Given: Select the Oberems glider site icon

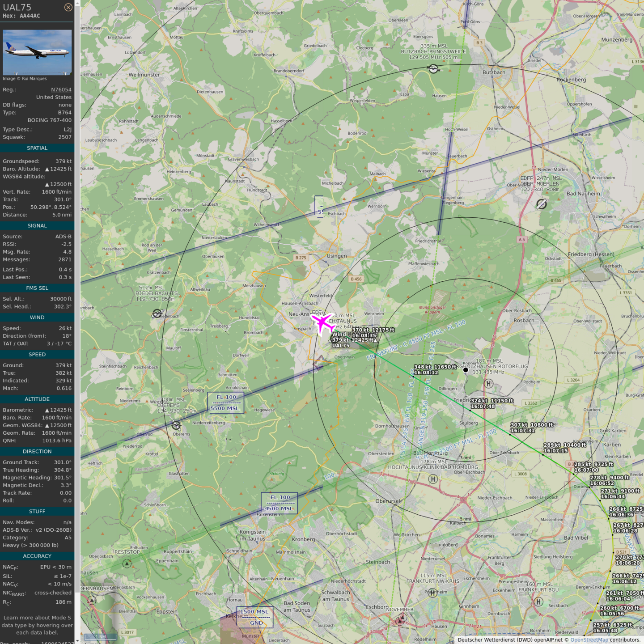Looking at the screenshot, I should (177, 425).
